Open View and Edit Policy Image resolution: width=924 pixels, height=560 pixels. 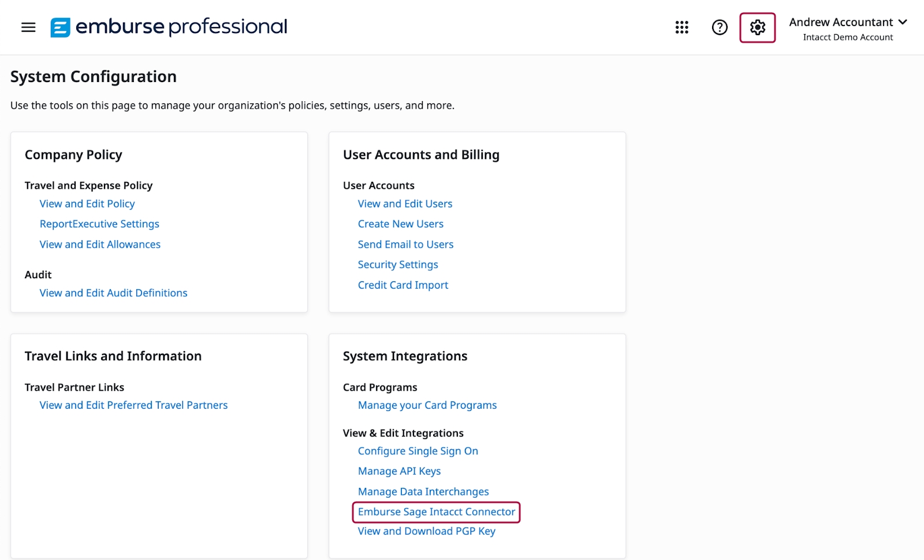pyautogui.click(x=87, y=204)
